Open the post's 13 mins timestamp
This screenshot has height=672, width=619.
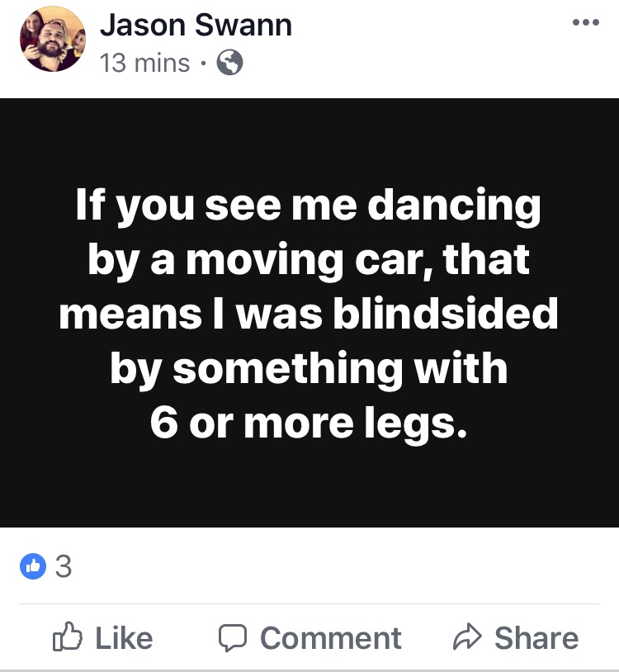[x=144, y=63]
